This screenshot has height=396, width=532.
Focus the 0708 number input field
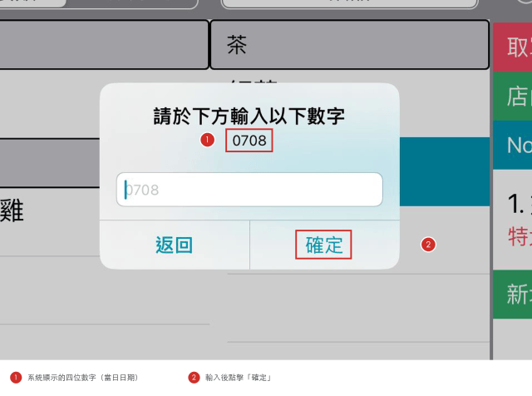[x=249, y=190]
